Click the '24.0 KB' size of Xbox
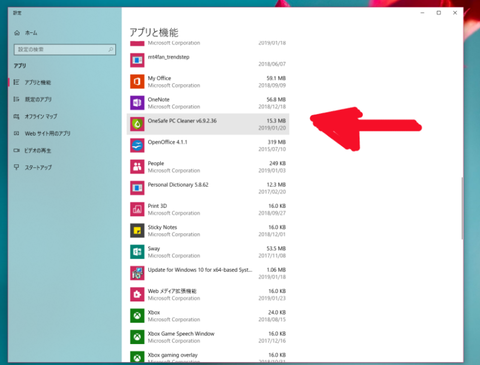Image resolution: width=480 pixels, height=365 pixels. (x=277, y=312)
